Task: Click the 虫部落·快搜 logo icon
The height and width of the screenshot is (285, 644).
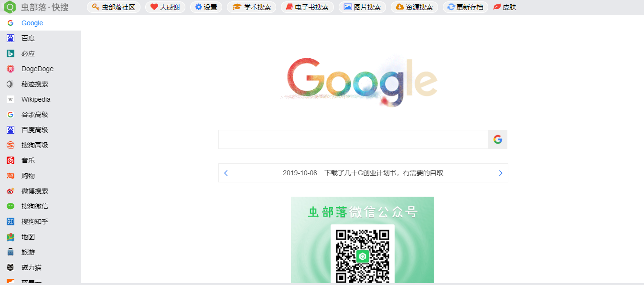Action: pos(10,7)
